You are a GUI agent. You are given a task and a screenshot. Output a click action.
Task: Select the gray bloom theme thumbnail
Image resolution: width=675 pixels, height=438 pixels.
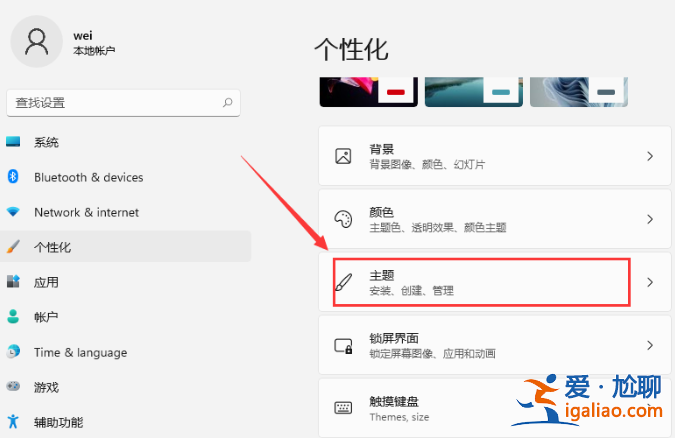[579, 92]
